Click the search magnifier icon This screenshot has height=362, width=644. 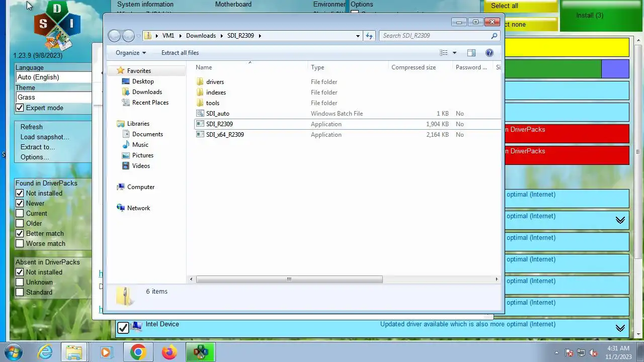[494, 36]
